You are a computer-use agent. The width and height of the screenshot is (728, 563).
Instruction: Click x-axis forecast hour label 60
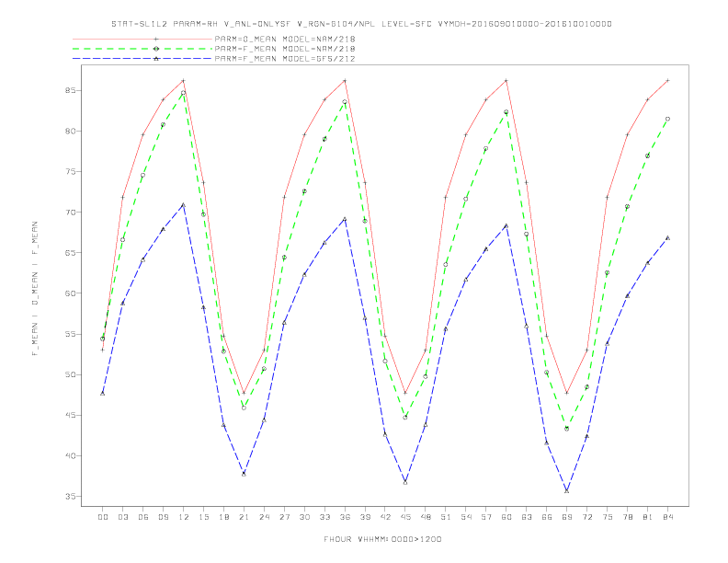tap(506, 517)
